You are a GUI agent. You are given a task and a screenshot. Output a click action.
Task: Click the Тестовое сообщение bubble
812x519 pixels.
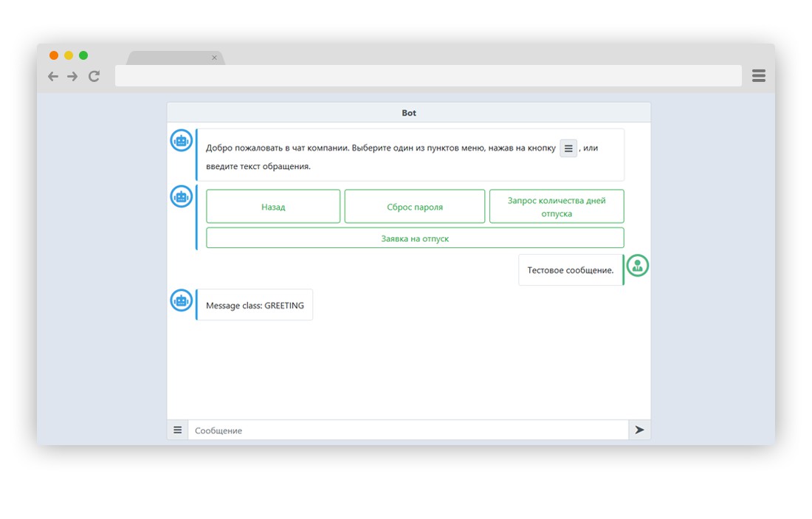(x=570, y=270)
